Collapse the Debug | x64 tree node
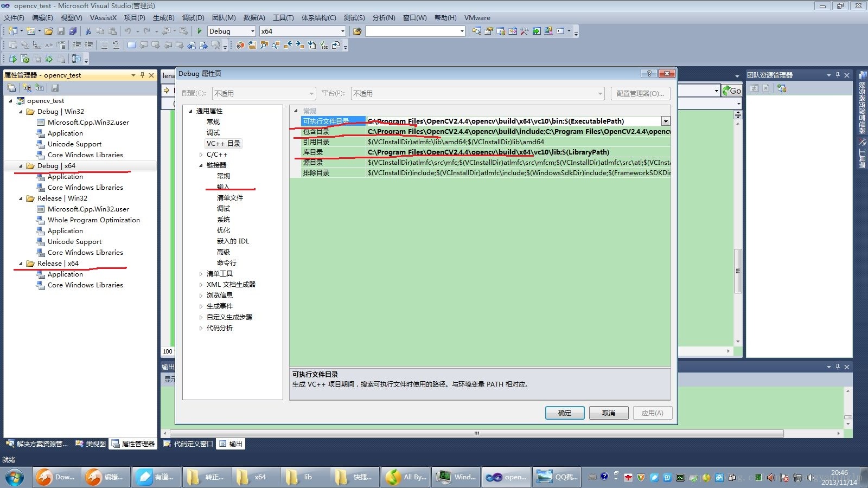Image resolution: width=868 pixels, height=488 pixels. coord(21,166)
